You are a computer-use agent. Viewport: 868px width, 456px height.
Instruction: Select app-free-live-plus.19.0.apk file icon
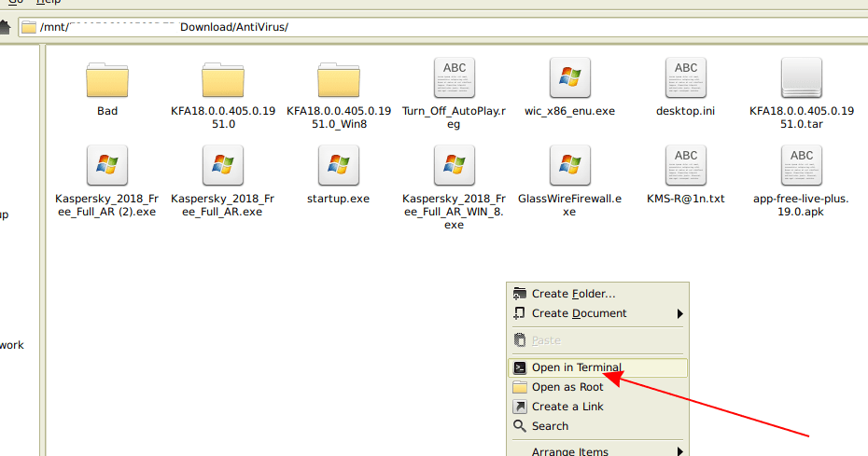pyautogui.click(x=802, y=165)
